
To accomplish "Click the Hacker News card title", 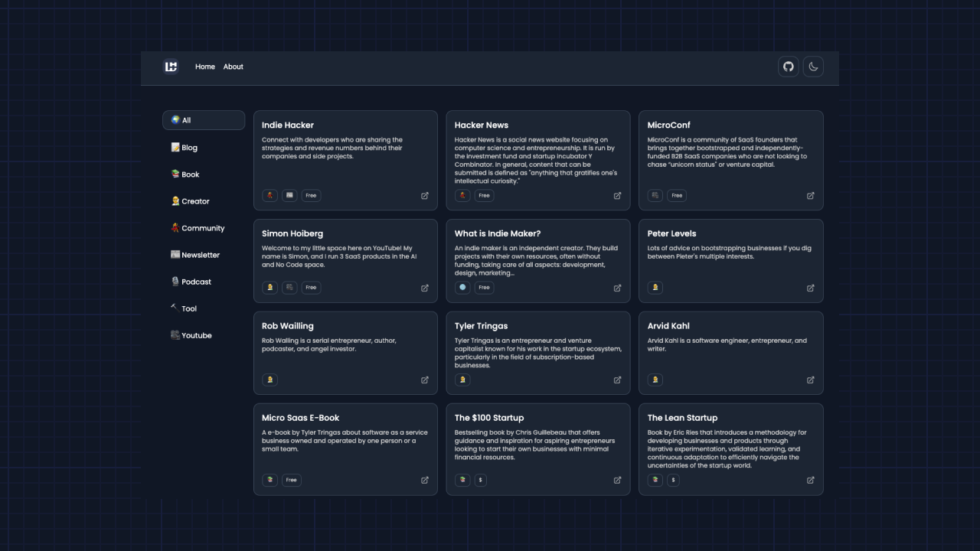I will (x=482, y=126).
